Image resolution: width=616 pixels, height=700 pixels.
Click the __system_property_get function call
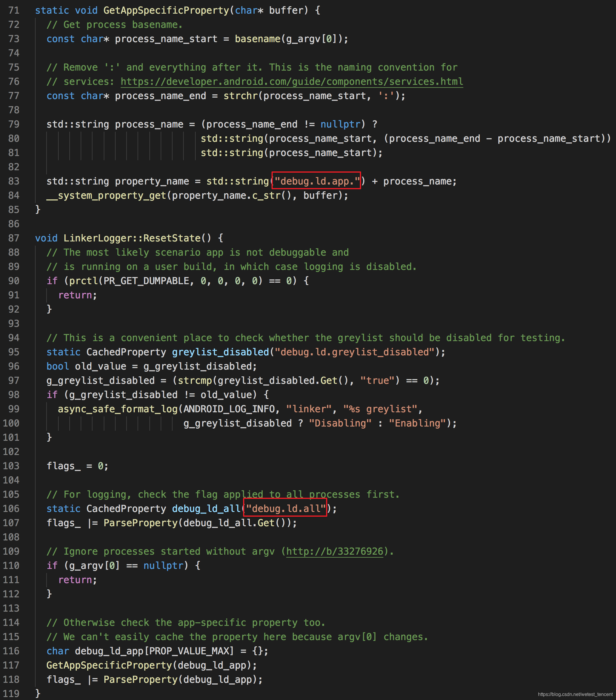pos(106,195)
